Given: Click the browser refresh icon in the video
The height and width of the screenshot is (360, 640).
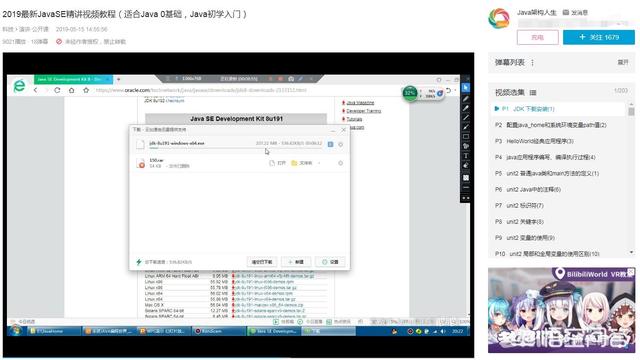Looking at the screenshot, I should click(57, 90).
